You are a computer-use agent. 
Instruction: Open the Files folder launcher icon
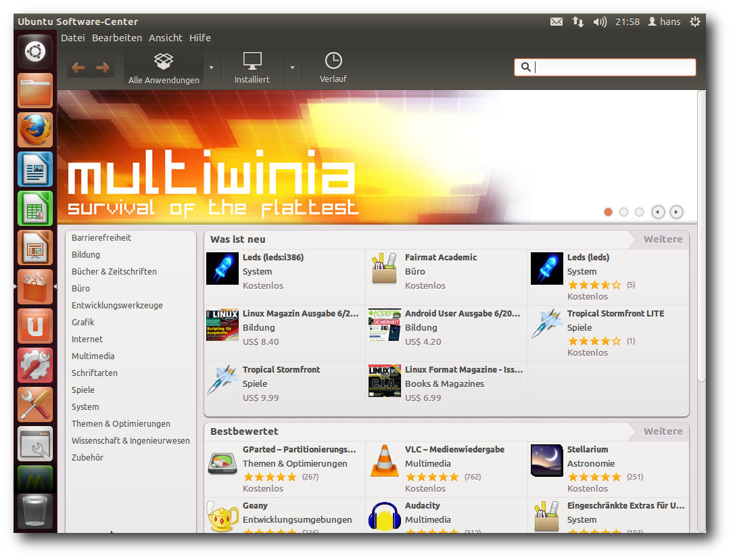[x=35, y=91]
